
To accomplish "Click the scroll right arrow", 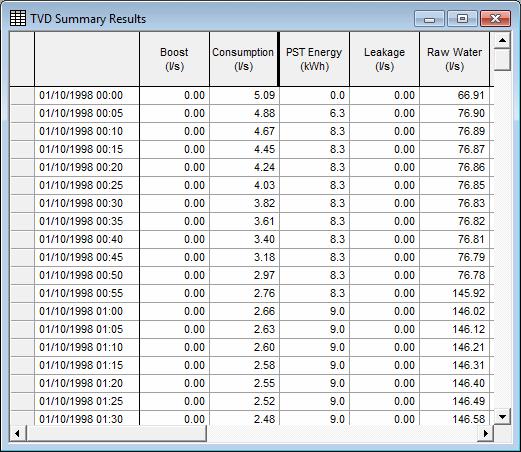I will (x=486, y=433).
